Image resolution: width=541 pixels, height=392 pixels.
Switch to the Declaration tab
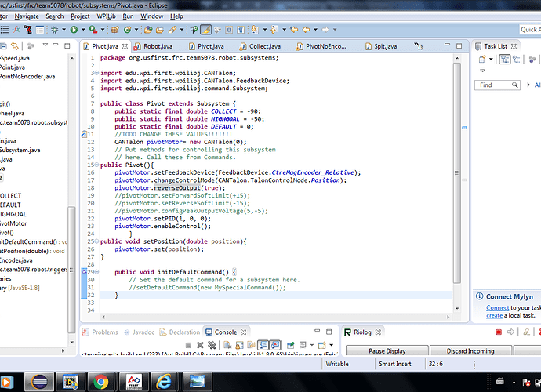tap(180, 332)
